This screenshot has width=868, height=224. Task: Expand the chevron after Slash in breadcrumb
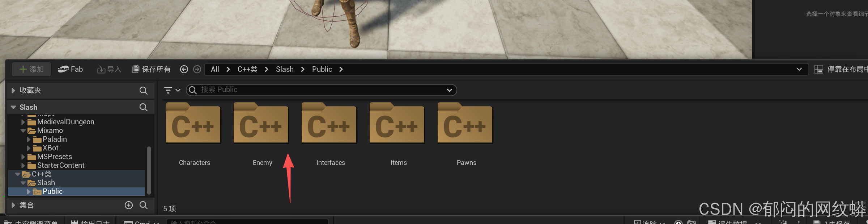[x=303, y=69]
